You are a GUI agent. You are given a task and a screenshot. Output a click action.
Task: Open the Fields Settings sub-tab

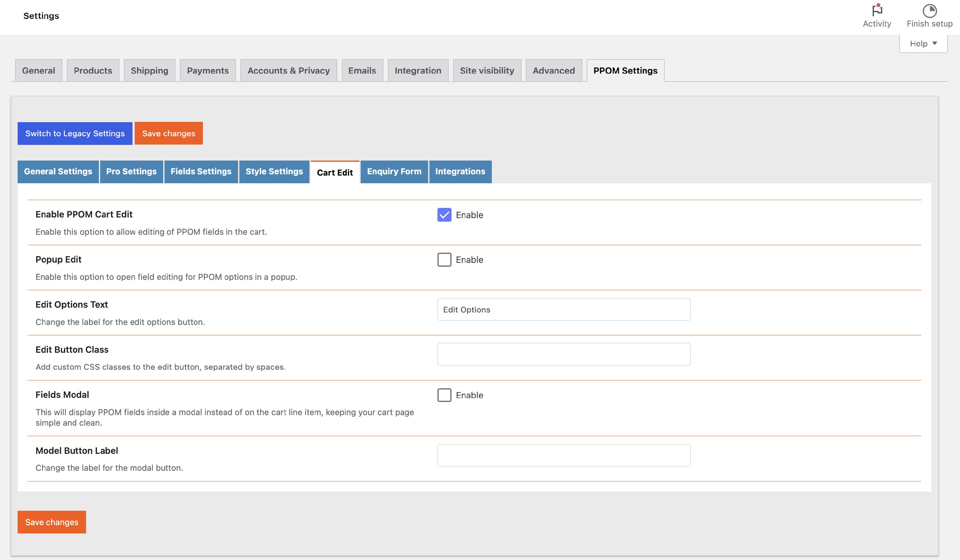[201, 171]
